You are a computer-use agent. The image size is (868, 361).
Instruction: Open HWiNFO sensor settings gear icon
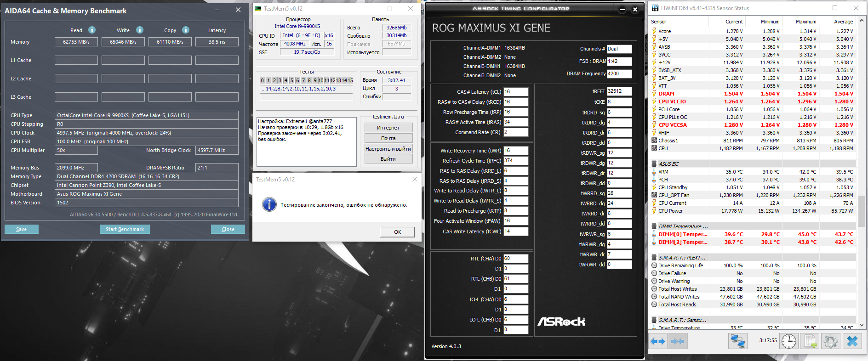(x=830, y=341)
